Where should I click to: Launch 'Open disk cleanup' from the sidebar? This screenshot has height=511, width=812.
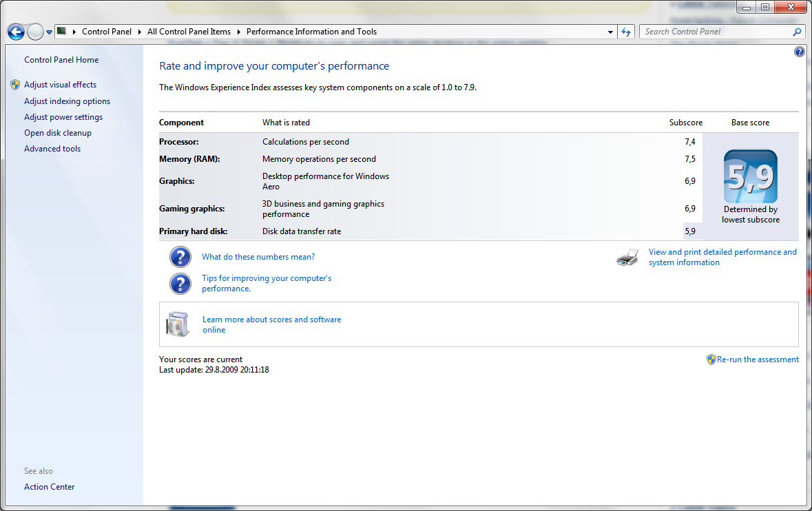pos(58,133)
